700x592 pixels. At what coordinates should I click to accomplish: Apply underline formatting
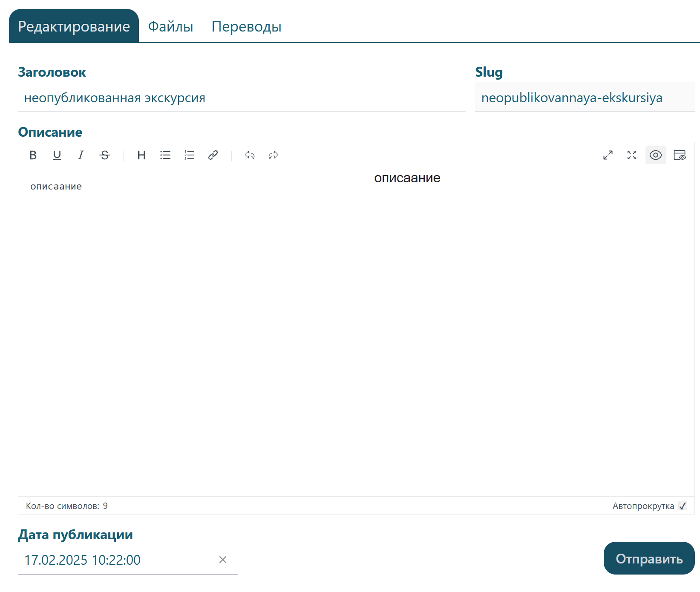coord(57,155)
